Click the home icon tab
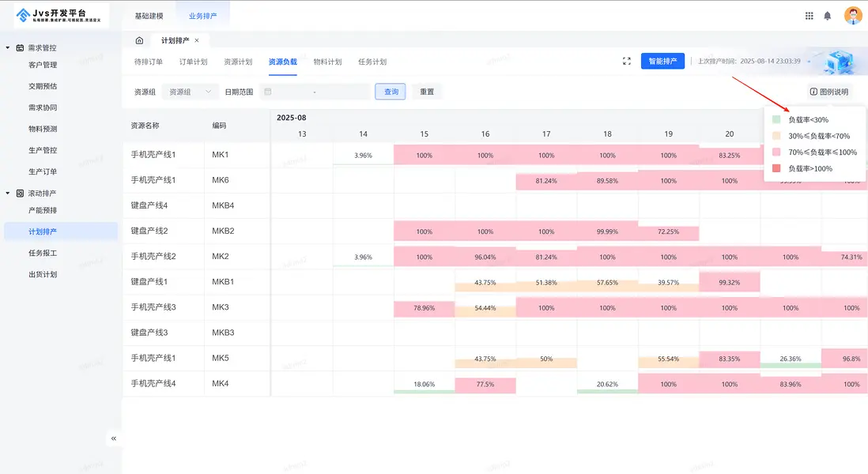This screenshot has width=868, height=474. click(x=139, y=40)
